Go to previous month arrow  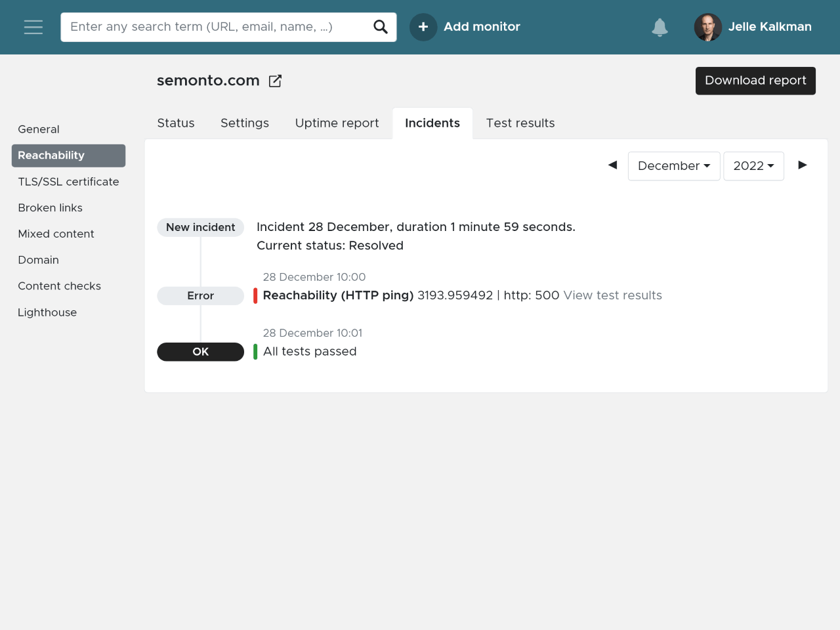612,165
